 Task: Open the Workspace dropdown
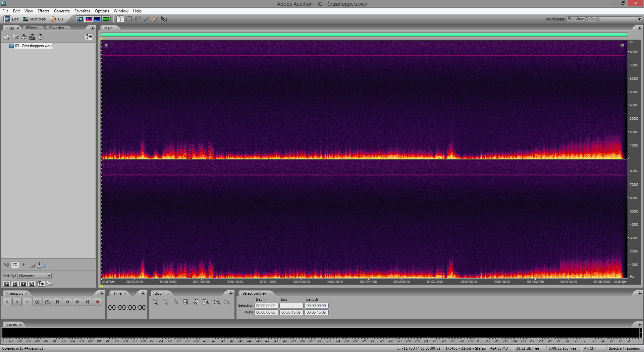tap(604, 19)
